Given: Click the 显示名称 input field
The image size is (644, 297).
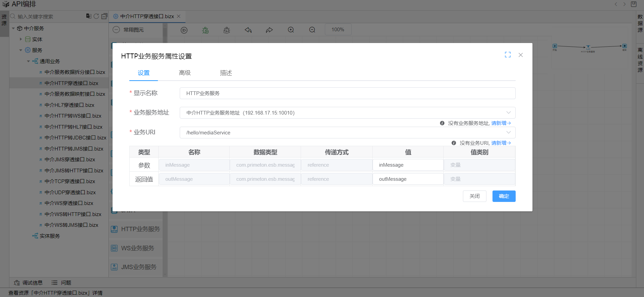Looking at the screenshot, I should point(347,93).
